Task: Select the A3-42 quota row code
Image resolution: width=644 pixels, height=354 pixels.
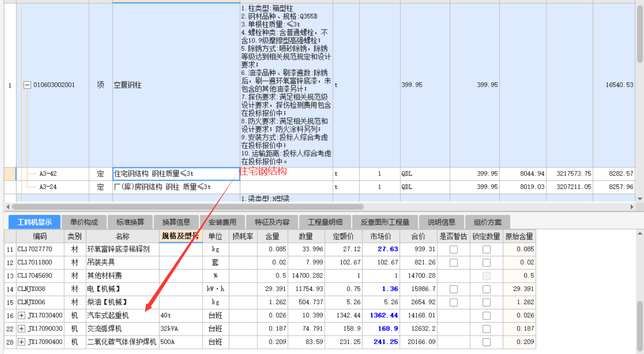Action: click(48, 174)
